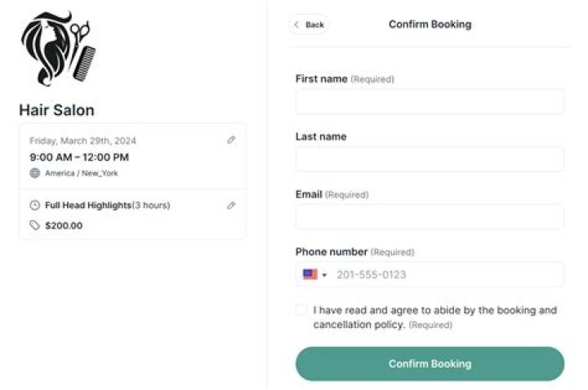Click the price tag icon
588x390 pixels.
pyautogui.click(x=34, y=225)
